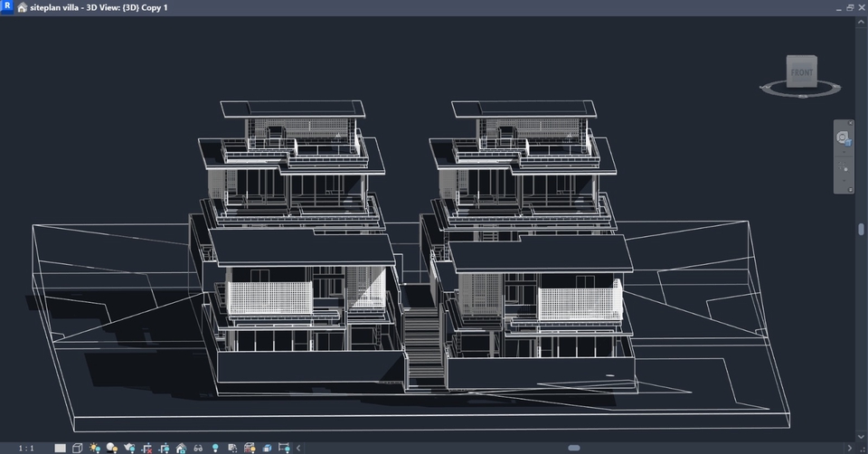Toggle Crop View
The height and width of the screenshot is (454, 868).
(x=146, y=448)
